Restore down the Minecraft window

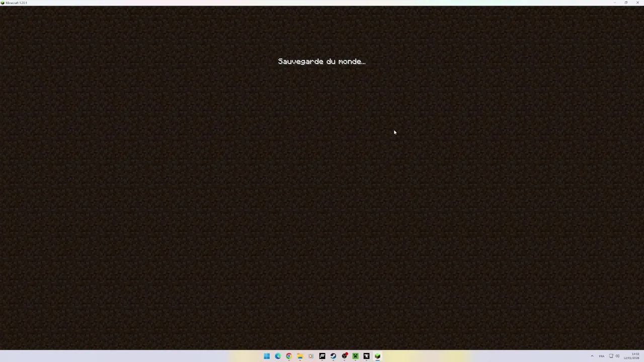pos(626,3)
